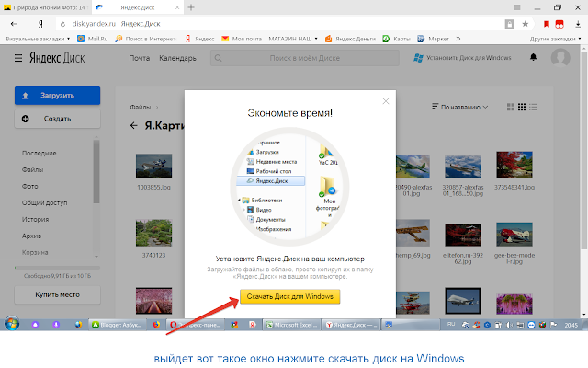Click the magnifier icon in search box
588x368 pixels.
[219, 58]
